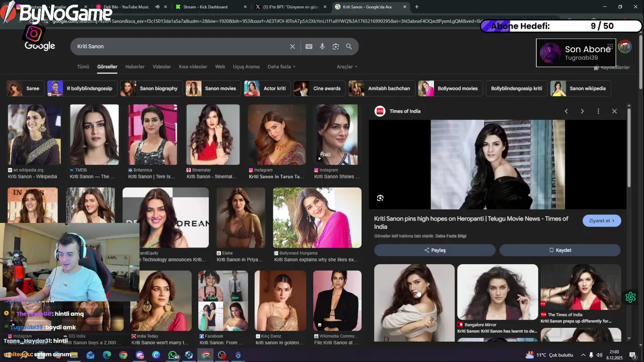The width and height of the screenshot is (644, 362).
Task: Mute the Deli Bile YouTube Music tab audio
Action: [157, 7]
